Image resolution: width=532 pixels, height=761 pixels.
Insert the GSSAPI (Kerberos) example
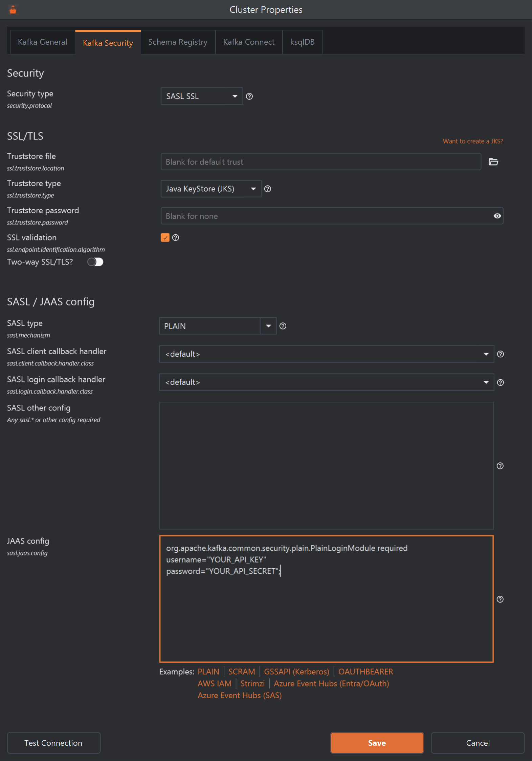coord(297,672)
